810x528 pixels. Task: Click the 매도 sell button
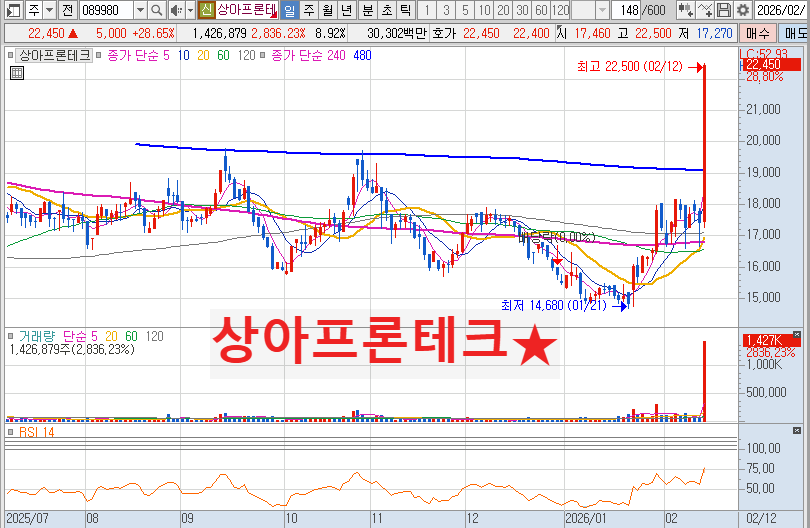pyautogui.click(x=795, y=33)
